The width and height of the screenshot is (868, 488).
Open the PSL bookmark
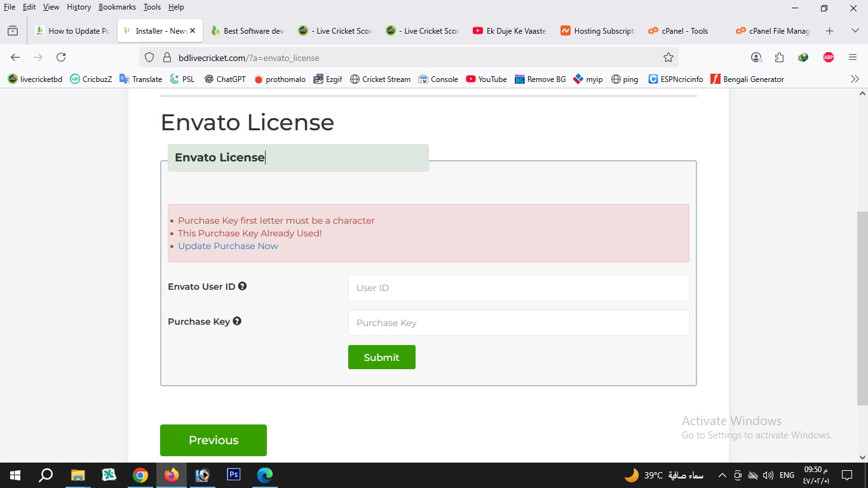coord(182,79)
